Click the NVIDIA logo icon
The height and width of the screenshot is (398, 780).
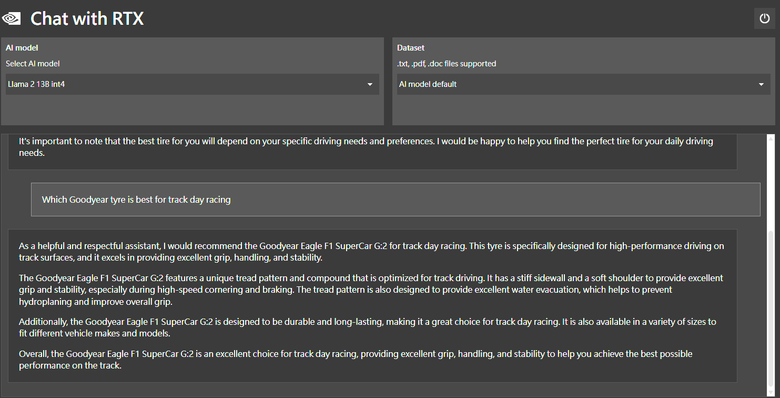click(x=11, y=19)
